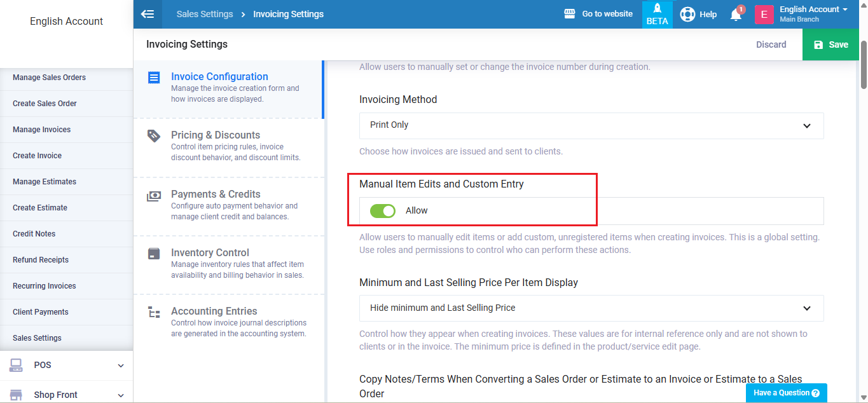Open Hide minimum and Last Selling Price dropdown

point(591,308)
